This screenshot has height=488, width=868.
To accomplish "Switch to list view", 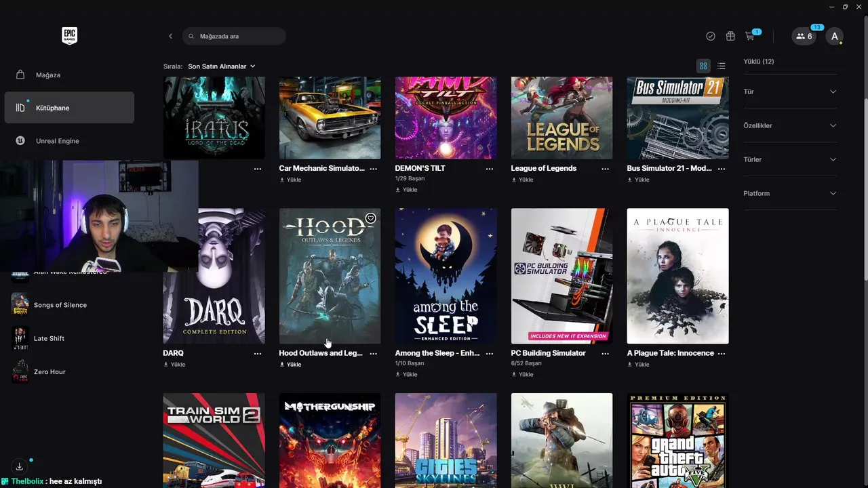I will (x=722, y=66).
